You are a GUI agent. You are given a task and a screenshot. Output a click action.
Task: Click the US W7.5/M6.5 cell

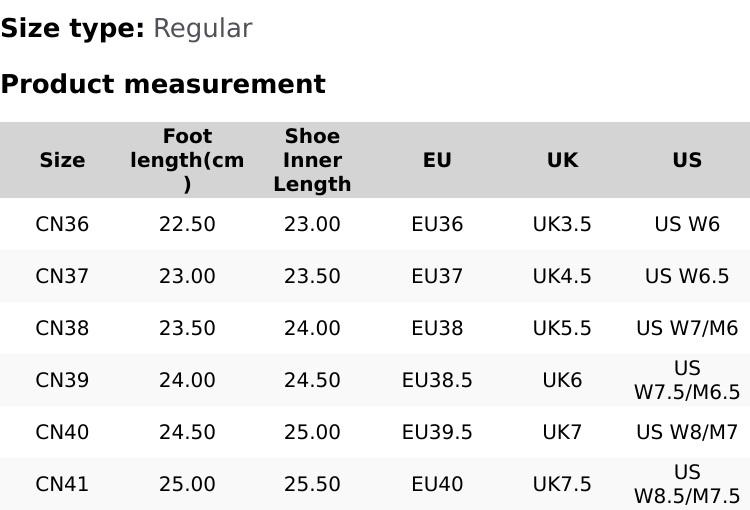(x=687, y=380)
